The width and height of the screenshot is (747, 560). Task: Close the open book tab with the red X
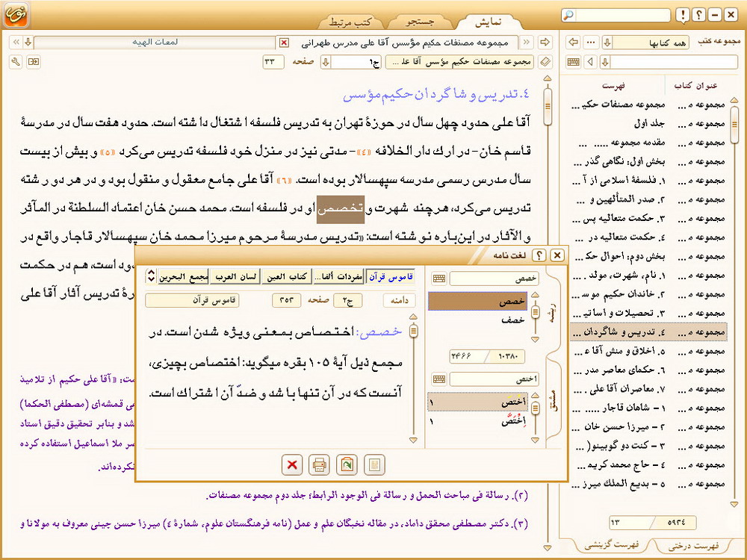point(282,43)
